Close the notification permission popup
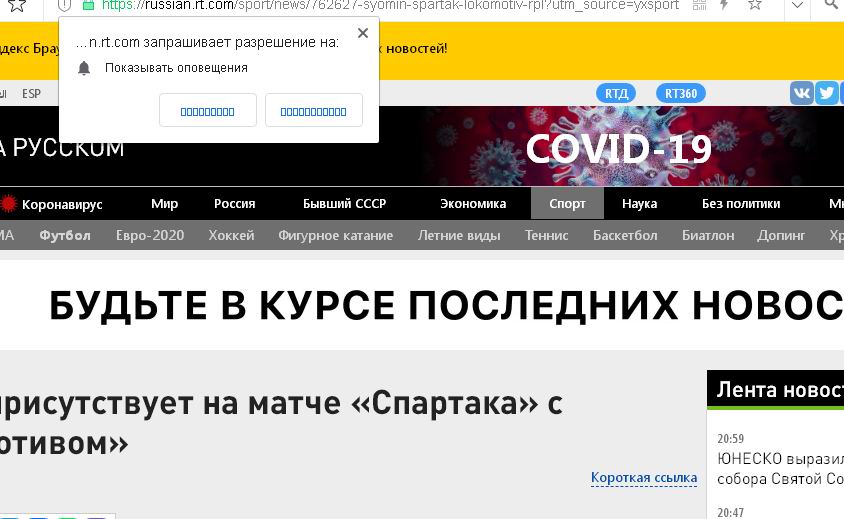 [363, 33]
